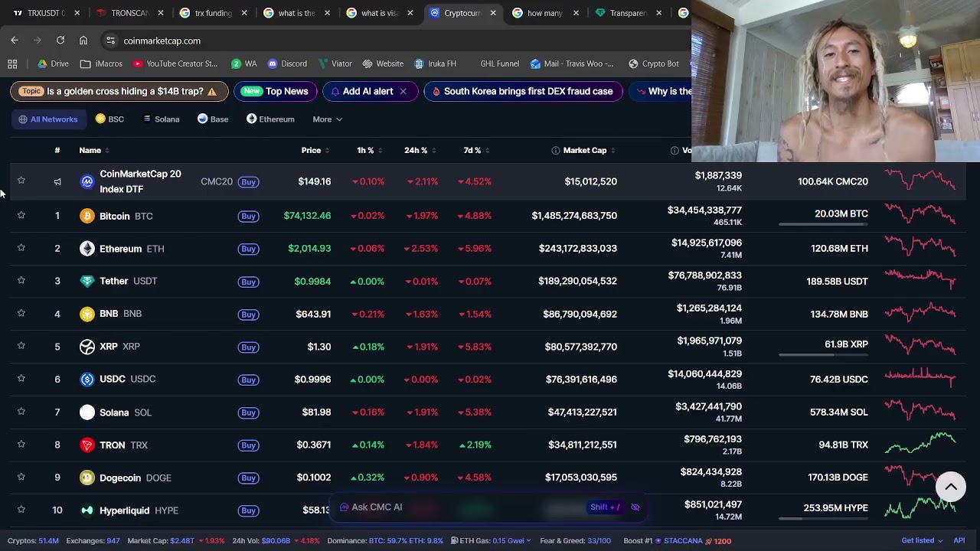Open the apps grid in the bookmarks bar
980x551 pixels.
point(12,64)
